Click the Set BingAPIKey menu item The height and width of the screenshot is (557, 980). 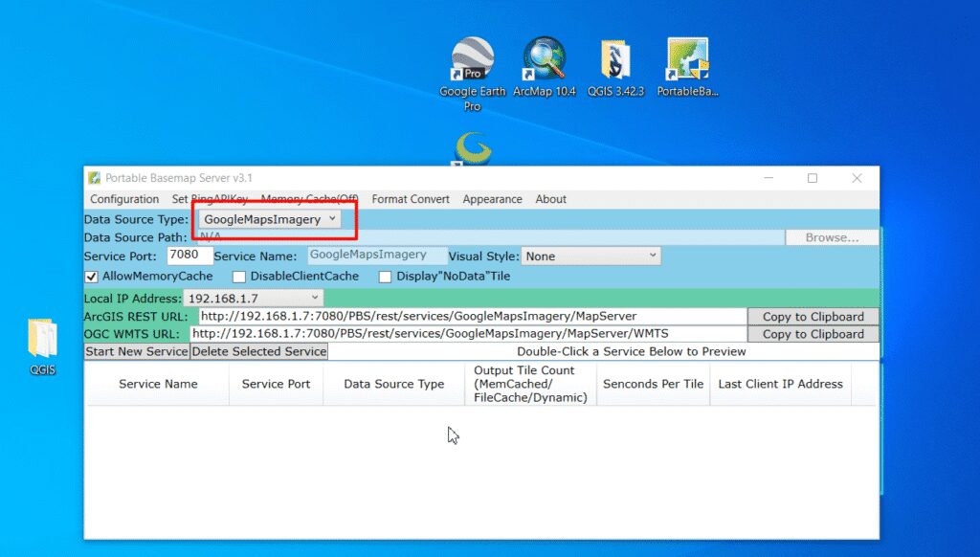click(210, 199)
